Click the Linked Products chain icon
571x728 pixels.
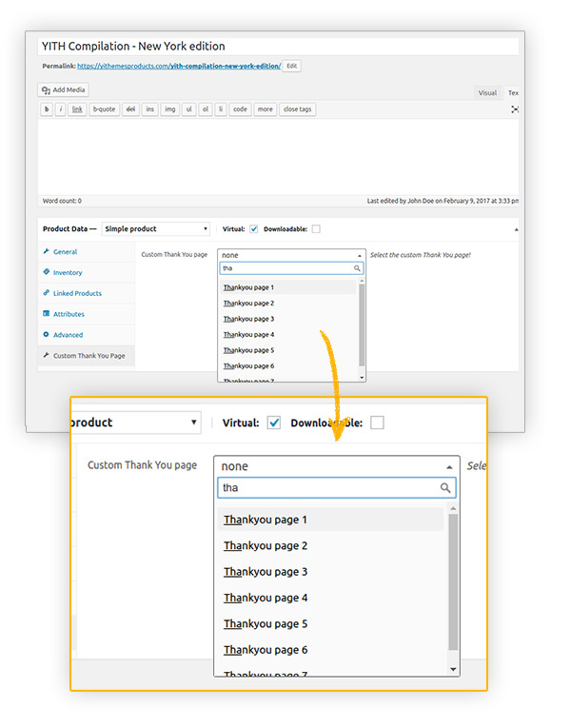point(47,292)
